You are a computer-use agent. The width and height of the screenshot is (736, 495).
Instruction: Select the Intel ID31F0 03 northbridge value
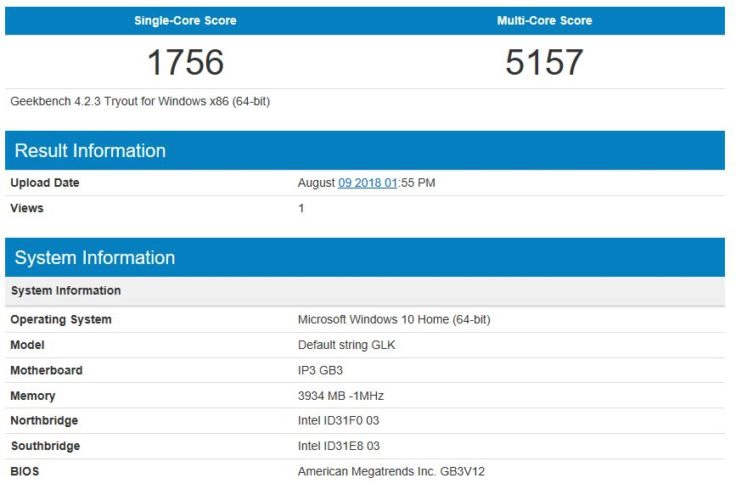(x=339, y=421)
